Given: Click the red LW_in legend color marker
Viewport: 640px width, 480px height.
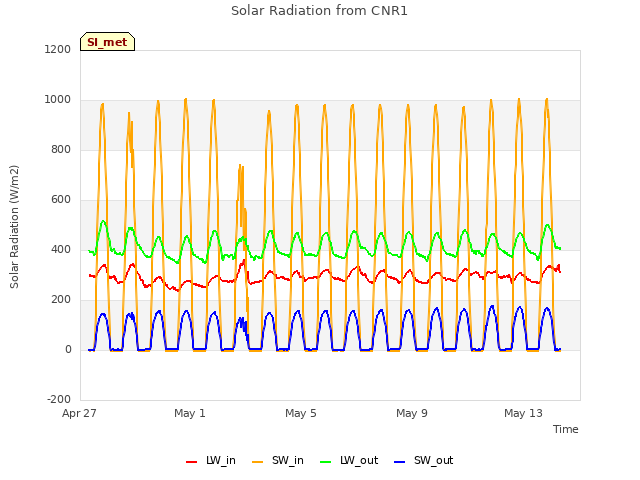Looking at the screenshot, I should click(191, 462).
